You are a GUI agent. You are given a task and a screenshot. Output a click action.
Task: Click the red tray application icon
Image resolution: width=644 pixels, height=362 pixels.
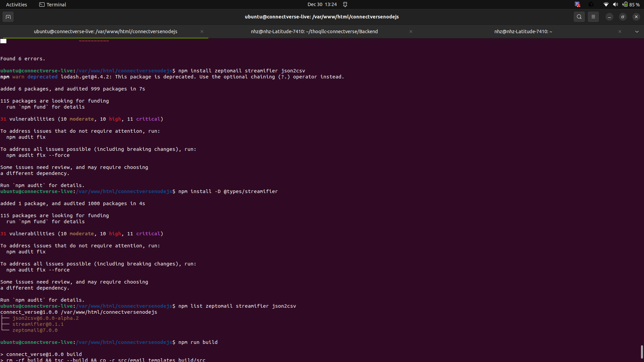point(577,4)
